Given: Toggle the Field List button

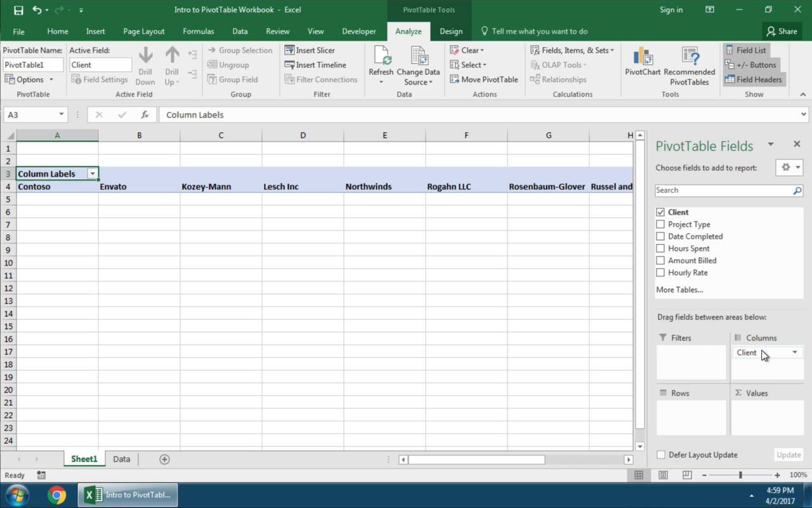Looking at the screenshot, I should click(x=746, y=50).
